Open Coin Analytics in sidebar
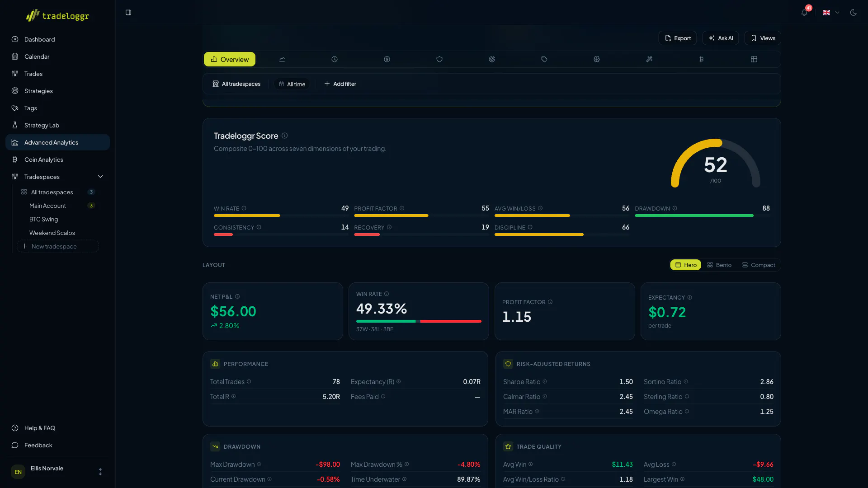This screenshot has height=488, width=868. click(57, 160)
